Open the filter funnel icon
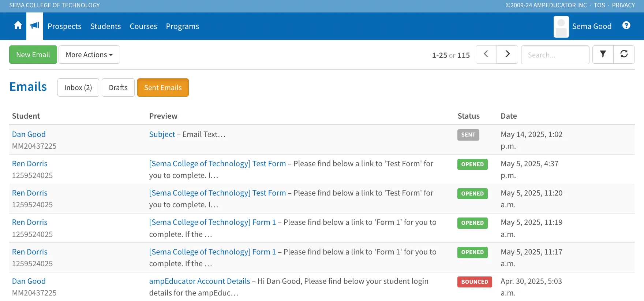The image size is (644, 301). click(603, 54)
